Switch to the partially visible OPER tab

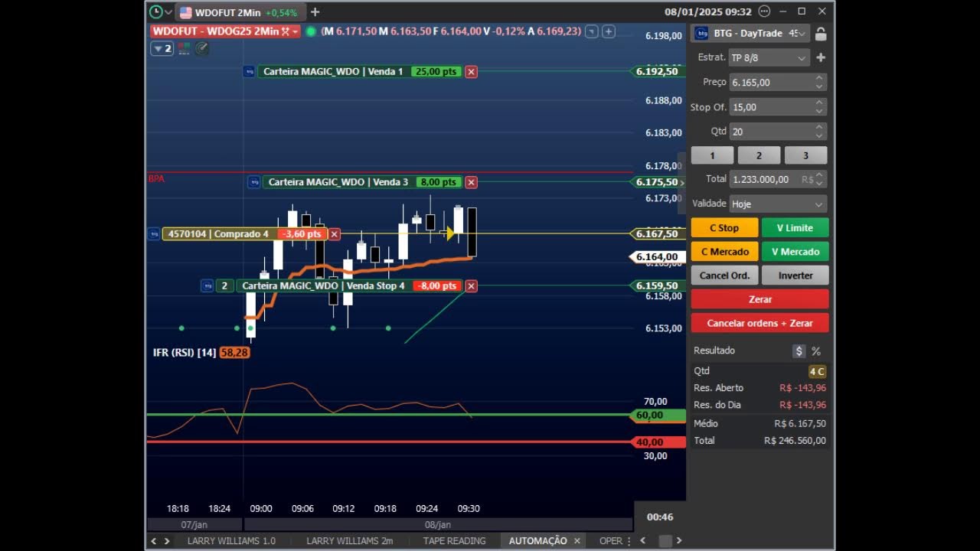click(611, 541)
